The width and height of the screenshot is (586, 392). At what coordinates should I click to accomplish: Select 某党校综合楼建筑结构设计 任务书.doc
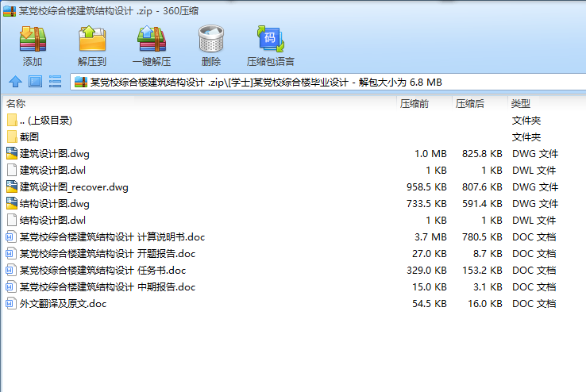102,270
